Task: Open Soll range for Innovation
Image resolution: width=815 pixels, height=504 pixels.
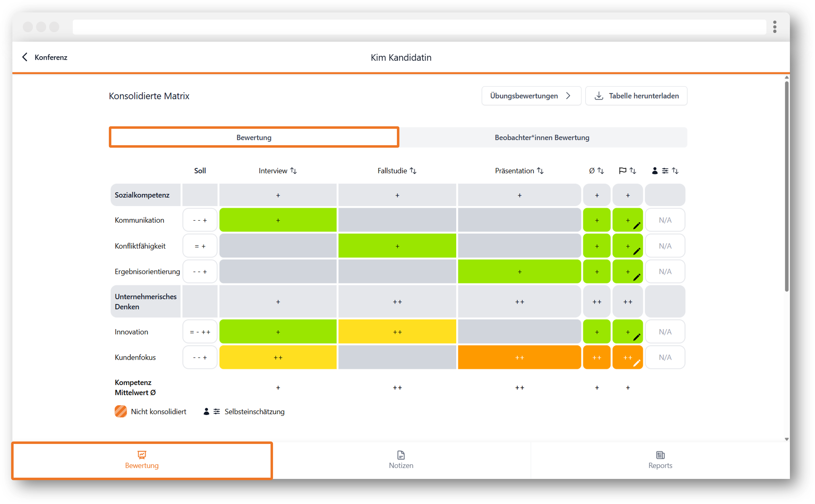Action: (200, 332)
